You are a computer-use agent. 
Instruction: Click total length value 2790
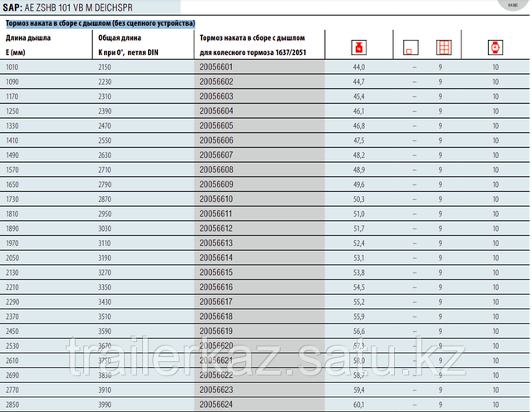(x=105, y=184)
